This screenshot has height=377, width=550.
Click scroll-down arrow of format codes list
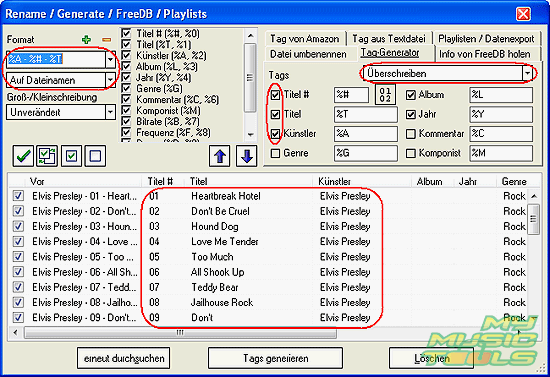pos(250,135)
